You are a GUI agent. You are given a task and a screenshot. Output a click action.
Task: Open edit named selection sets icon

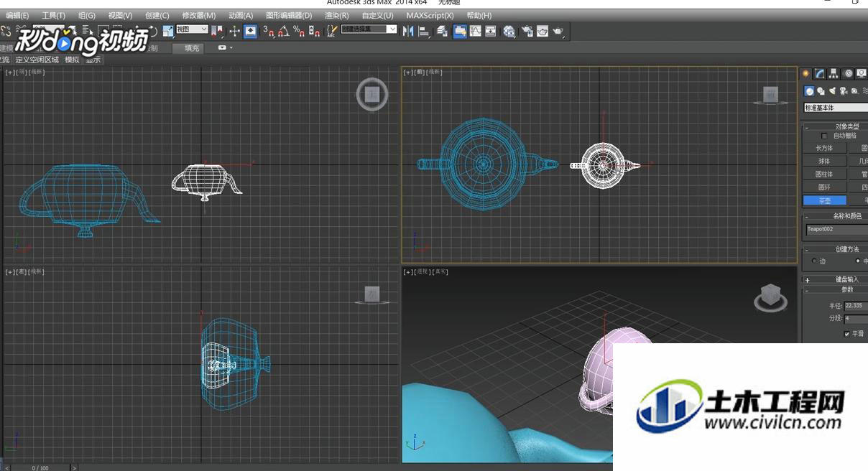332,31
